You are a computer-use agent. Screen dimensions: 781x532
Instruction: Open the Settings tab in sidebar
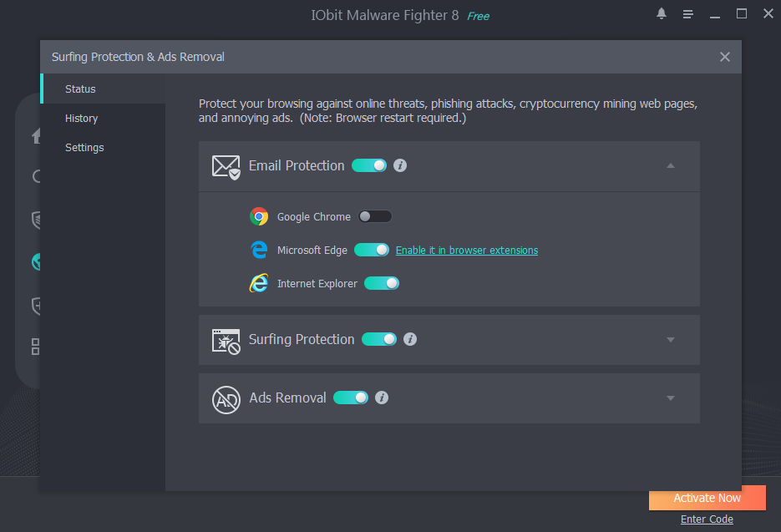click(x=84, y=148)
